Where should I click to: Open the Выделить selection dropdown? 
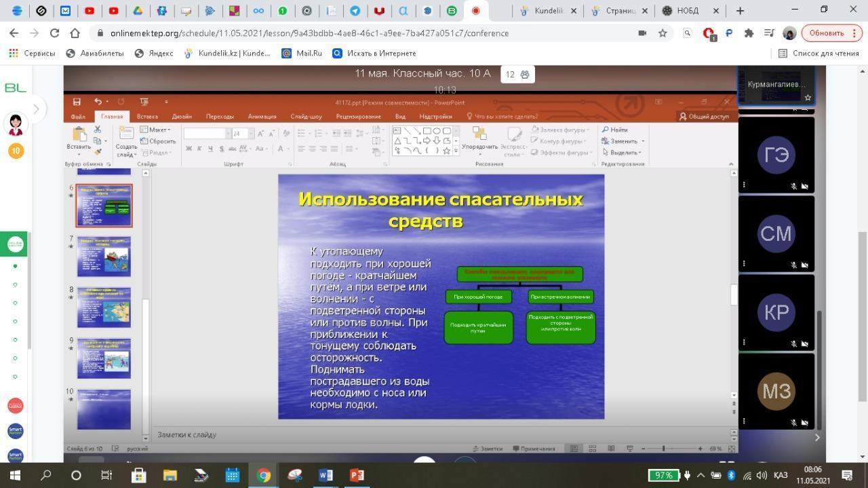point(623,153)
